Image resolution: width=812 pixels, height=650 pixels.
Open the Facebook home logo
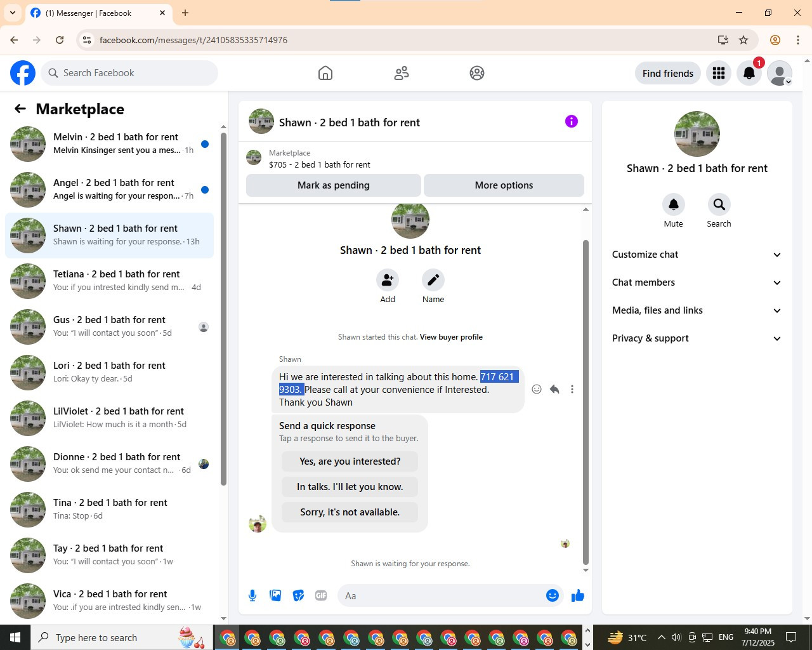[x=23, y=73]
